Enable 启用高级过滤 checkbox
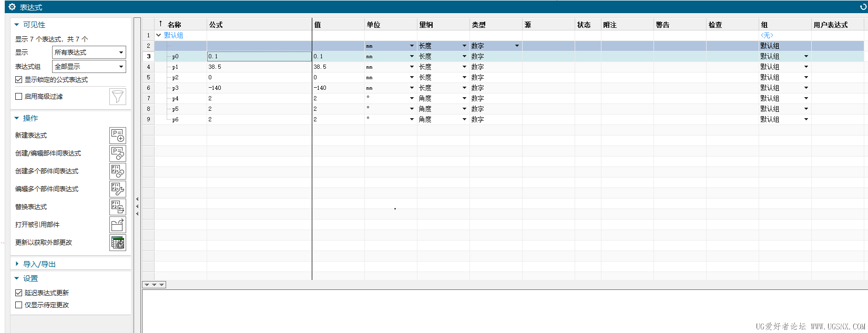 coord(19,97)
